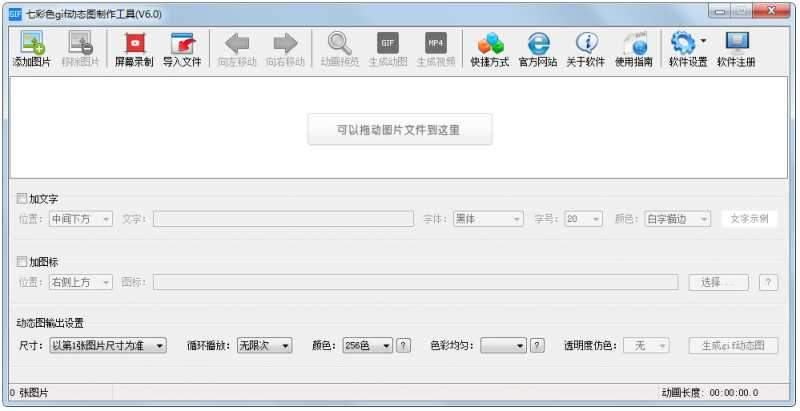Click the 动画长度 00:00:00.0 status text

coord(710,393)
